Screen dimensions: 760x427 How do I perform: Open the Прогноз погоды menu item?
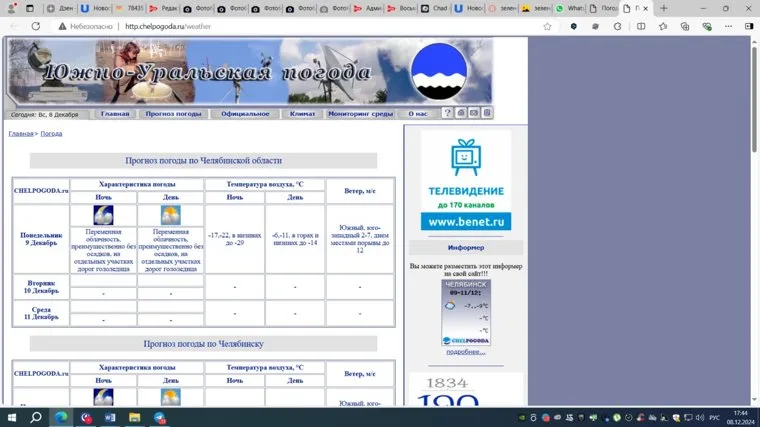tap(173, 114)
